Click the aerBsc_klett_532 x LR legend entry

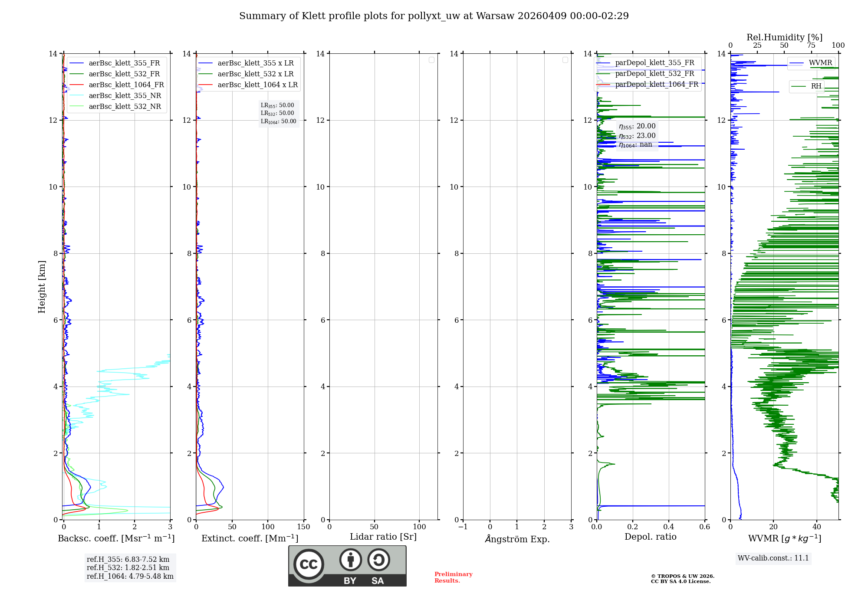point(255,74)
